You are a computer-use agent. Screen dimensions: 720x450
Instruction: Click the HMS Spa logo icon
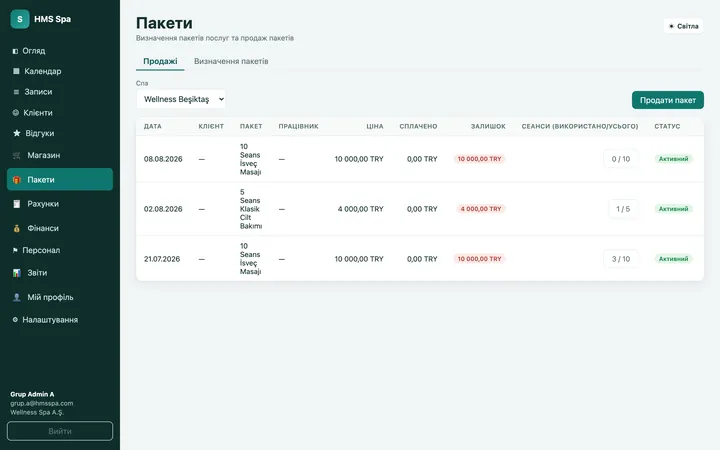pyautogui.click(x=20, y=19)
